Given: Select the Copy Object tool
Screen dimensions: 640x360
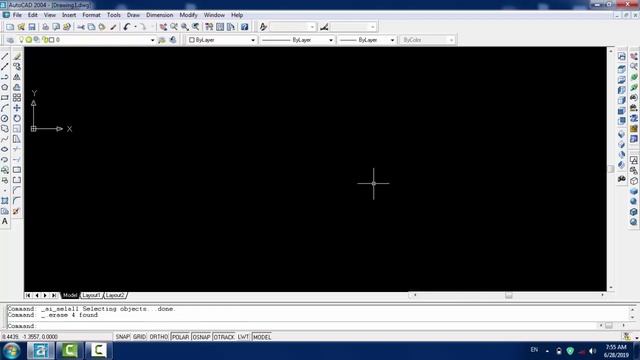Looking at the screenshot, I should [x=17, y=66].
